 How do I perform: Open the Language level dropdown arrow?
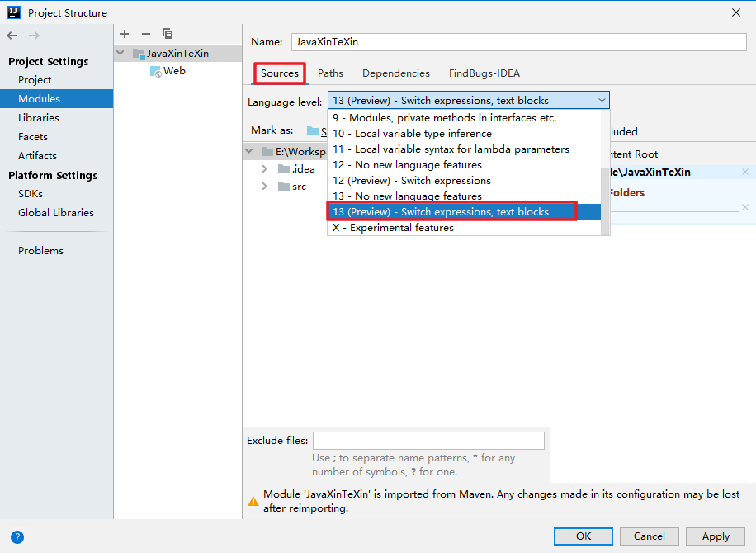click(x=602, y=100)
